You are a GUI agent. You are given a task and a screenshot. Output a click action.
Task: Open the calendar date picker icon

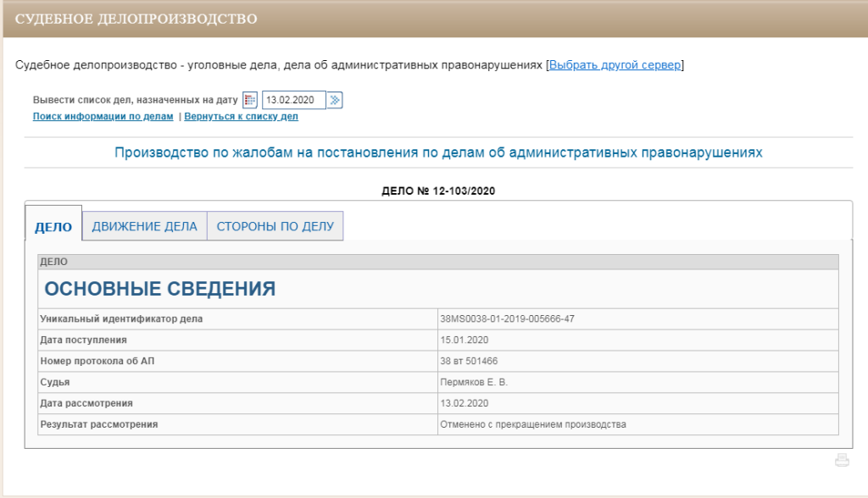(249, 100)
